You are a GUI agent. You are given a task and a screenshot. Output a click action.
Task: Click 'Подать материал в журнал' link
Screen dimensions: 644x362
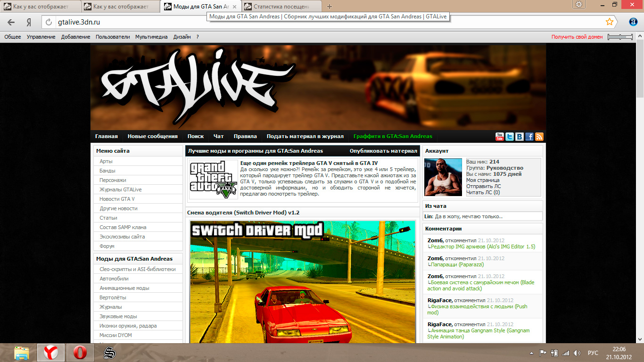pos(305,136)
